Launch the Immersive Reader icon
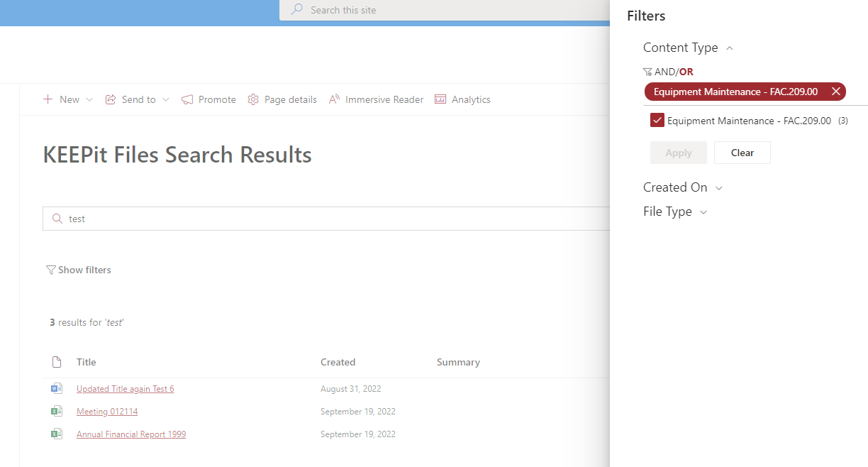This screenshot has width=868, height=467. click(333, 99)
